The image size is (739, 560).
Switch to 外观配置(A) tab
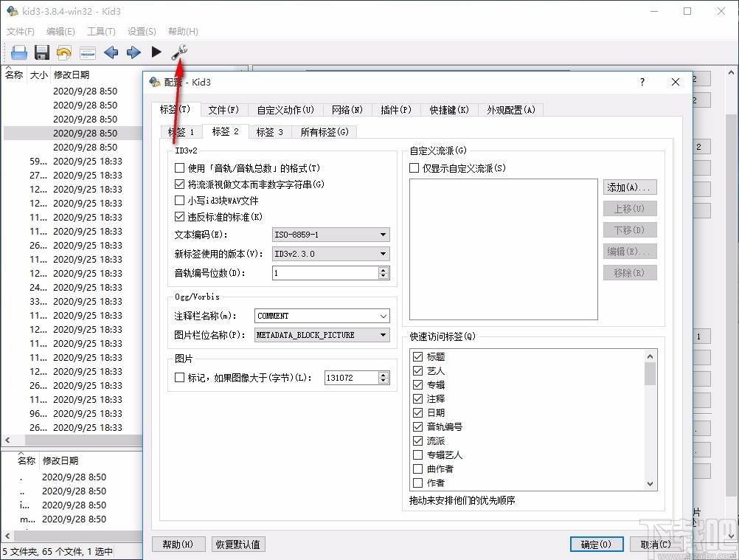511,110
